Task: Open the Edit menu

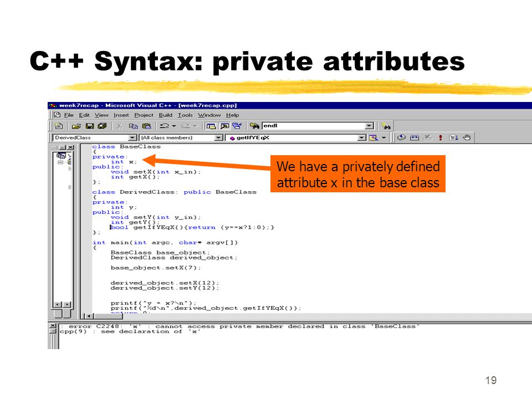Action: click(x=84, y=115)
